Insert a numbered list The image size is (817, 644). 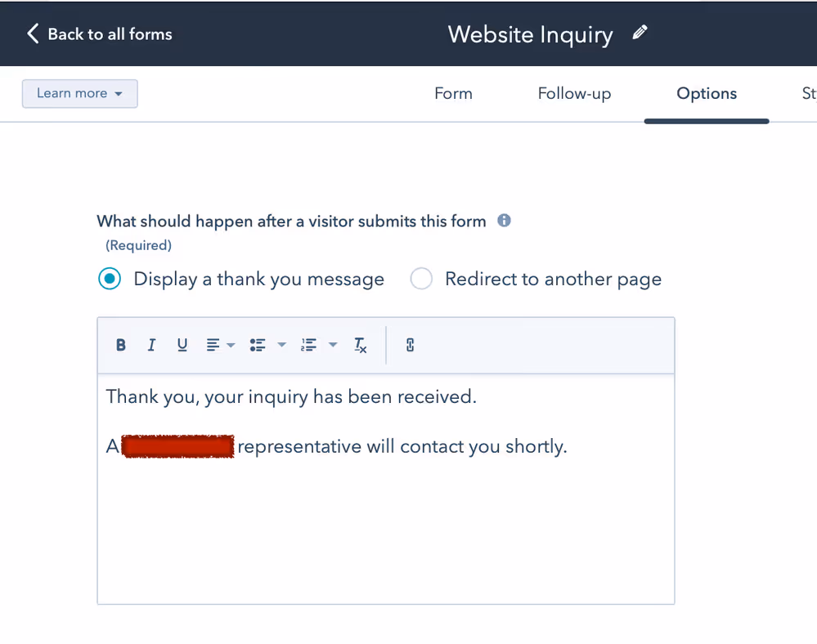click(x=309, y=345)
